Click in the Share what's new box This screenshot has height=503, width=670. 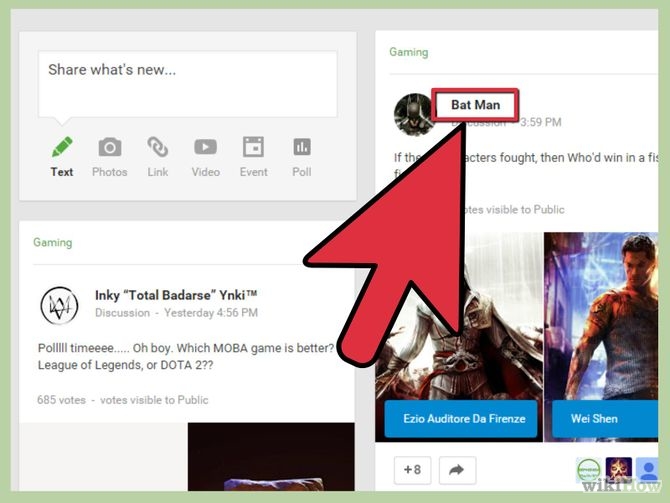click(188, 84)
